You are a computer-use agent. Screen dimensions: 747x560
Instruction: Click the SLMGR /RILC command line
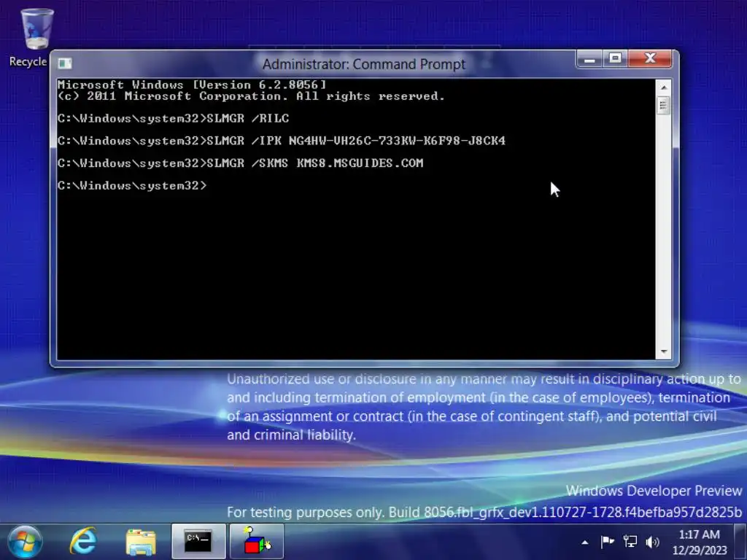tap(174, 119)
